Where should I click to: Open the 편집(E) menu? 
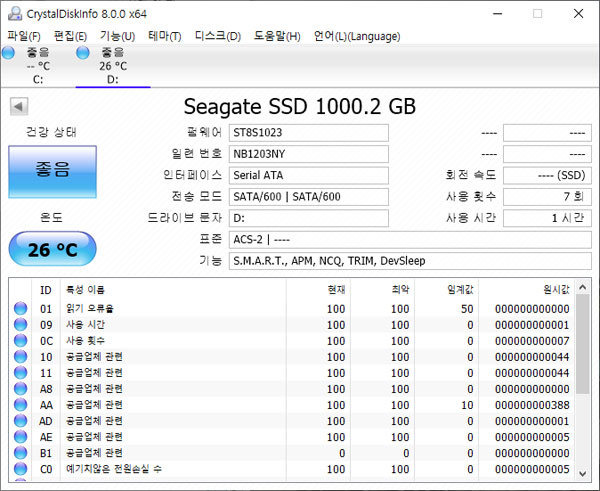tap(70, 36)
